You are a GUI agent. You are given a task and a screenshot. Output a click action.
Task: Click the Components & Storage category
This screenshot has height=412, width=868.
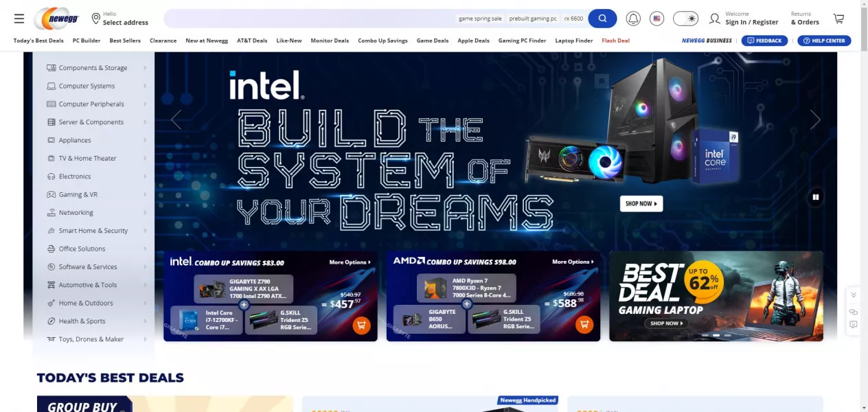tap(96, 68)
